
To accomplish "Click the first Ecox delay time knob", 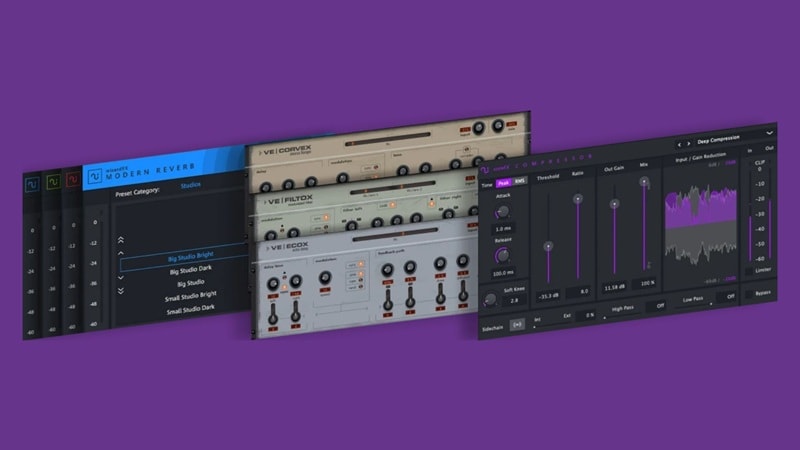I will (x=273, y=284).
